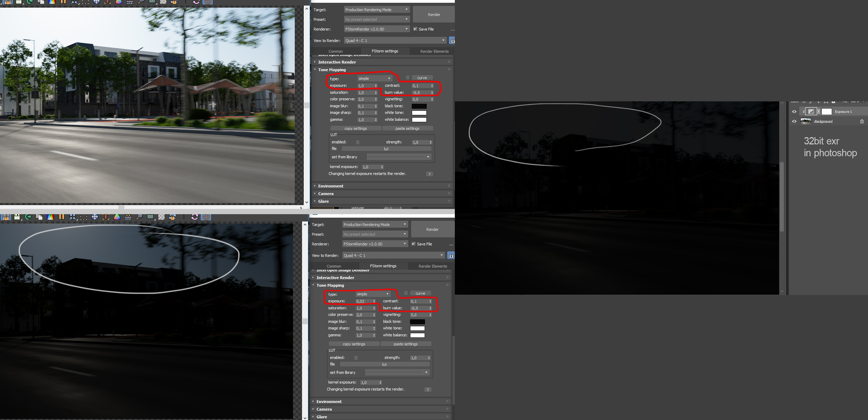This screenshot has height=420, width=868.
Task: Hide the Exposure 1 layer in Photoshop
Action: (794, 111)
